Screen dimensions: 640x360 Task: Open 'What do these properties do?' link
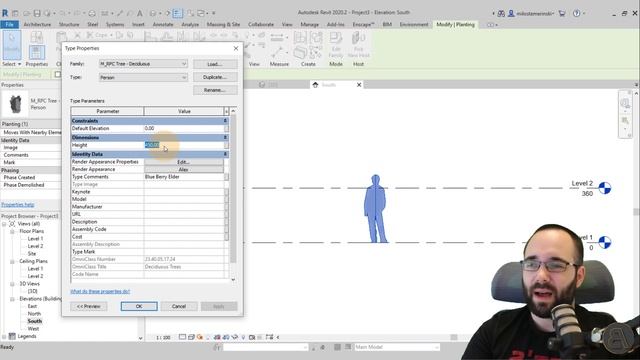point(100,291)
